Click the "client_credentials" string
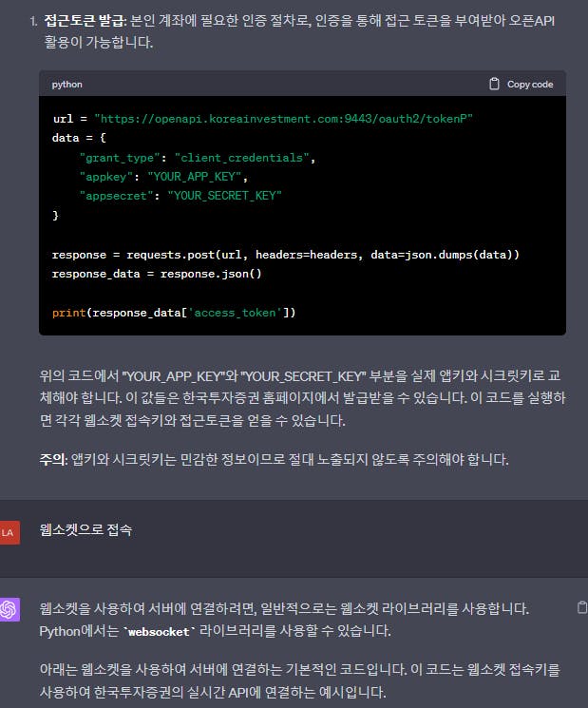The image size is (588, 708). (242, 158)
